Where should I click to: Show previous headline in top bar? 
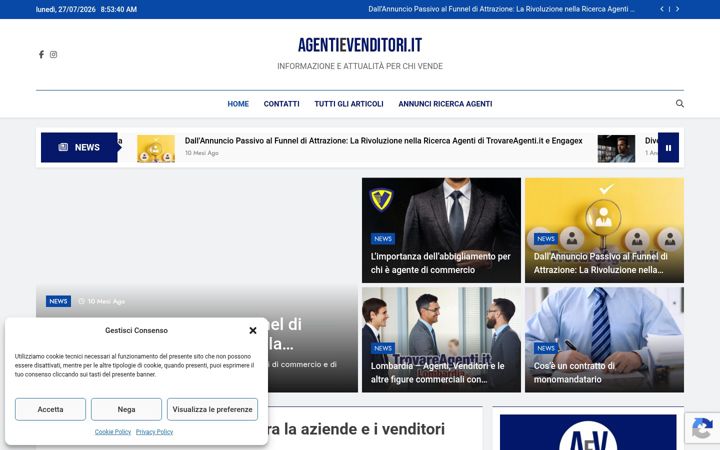662,9
